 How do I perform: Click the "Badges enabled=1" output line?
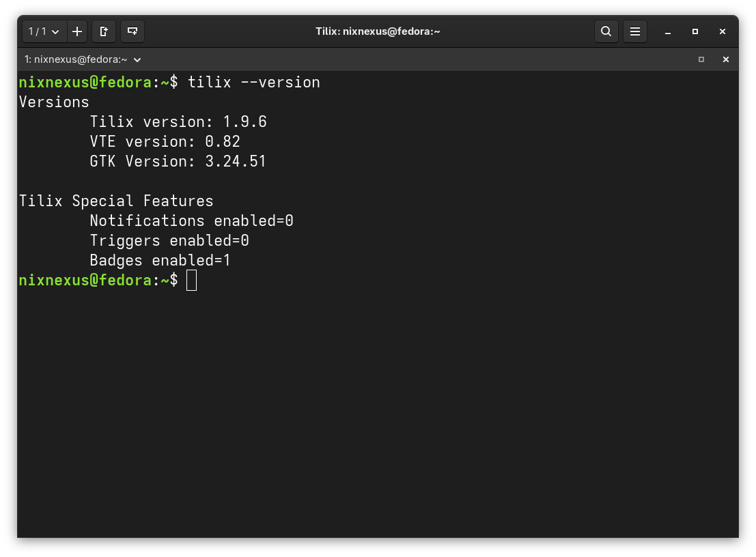160,260
